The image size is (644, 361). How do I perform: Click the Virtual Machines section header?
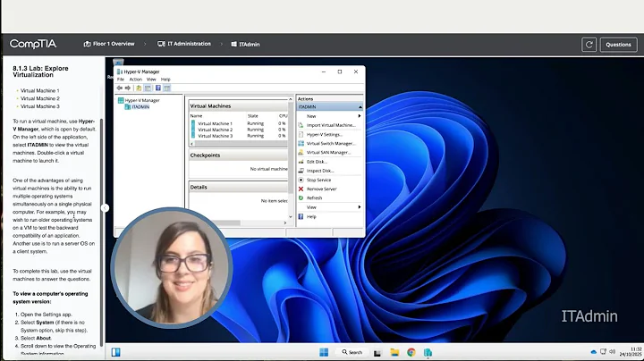pos(238,106)
